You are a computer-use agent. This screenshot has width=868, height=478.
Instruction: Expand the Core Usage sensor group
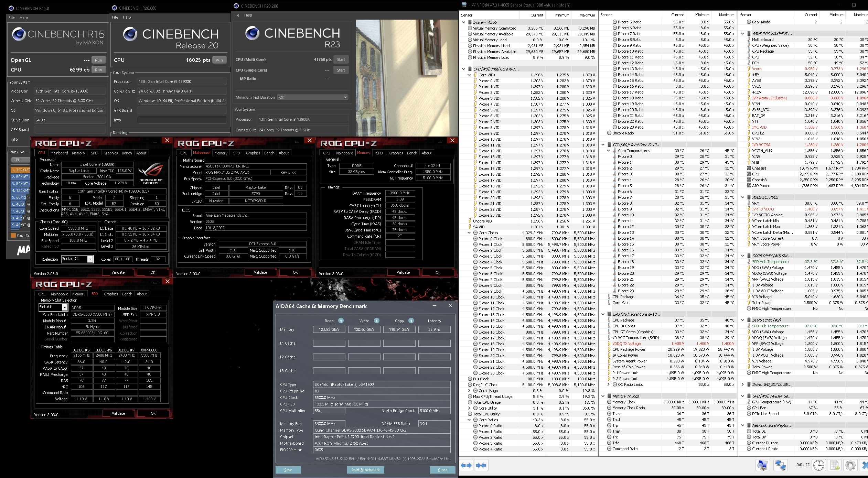pos(469,391)
